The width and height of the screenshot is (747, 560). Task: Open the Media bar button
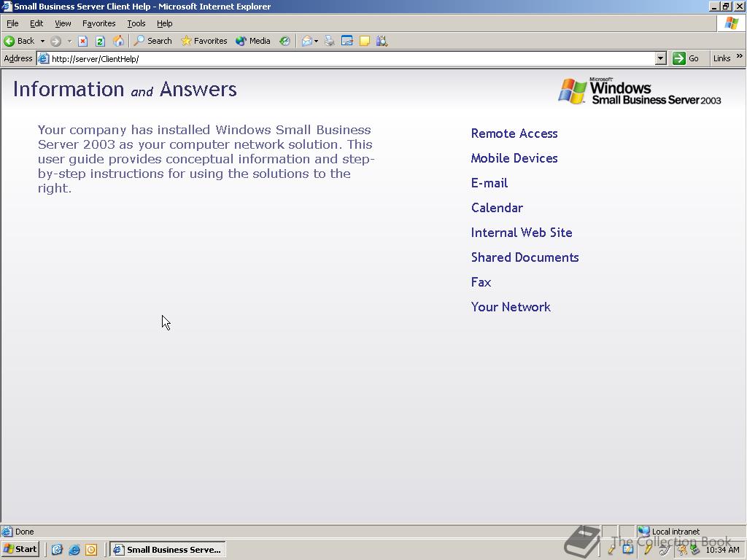pyautogui.click(x=253, y=41)
